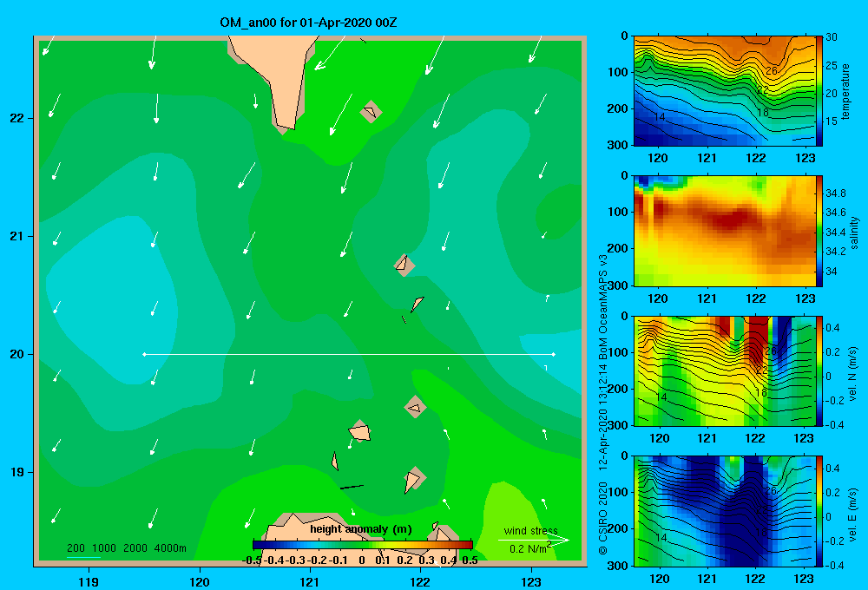
Task: Click the 34.8 tick on salinity colorbar
Action: 835,193
